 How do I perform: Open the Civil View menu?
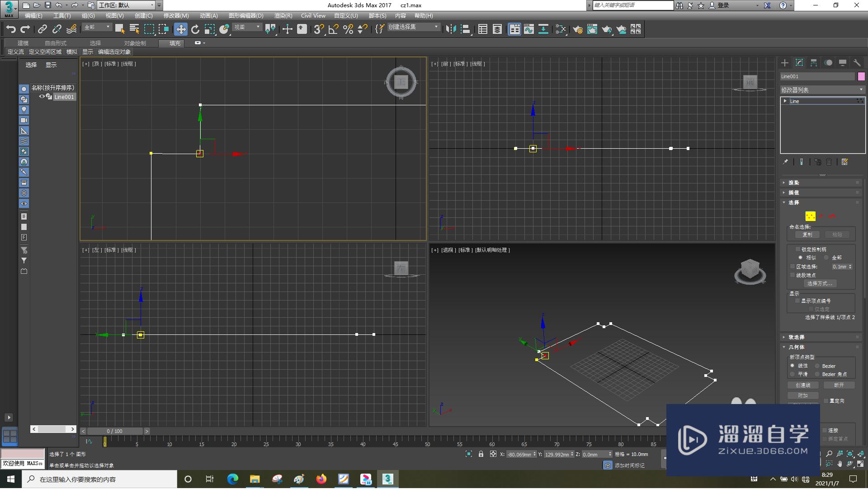point(313,15)
